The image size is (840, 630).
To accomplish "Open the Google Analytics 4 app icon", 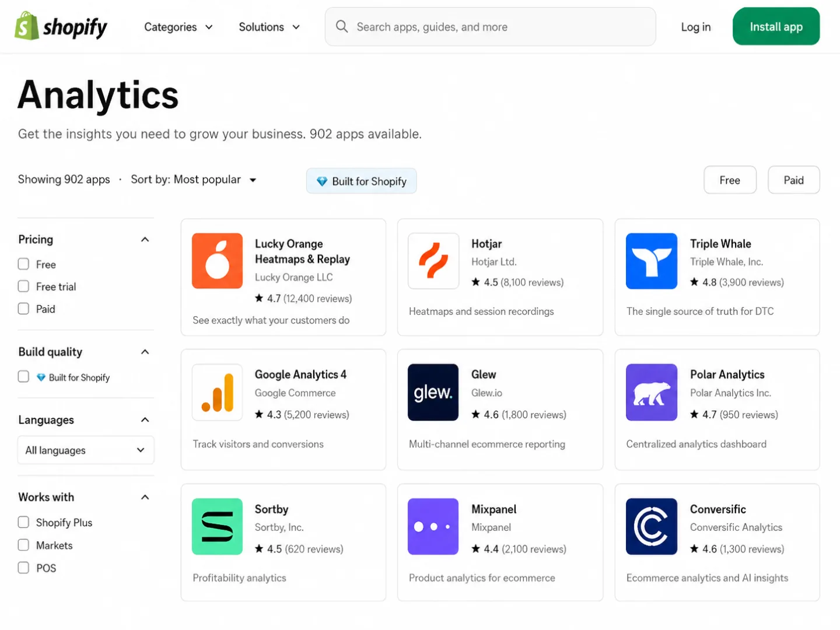I will (217, 393).
